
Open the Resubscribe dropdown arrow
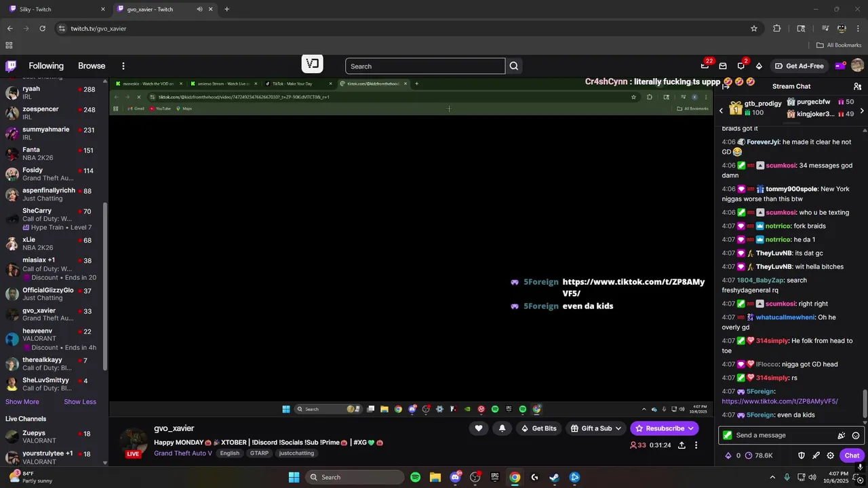[x=691, y=428]
